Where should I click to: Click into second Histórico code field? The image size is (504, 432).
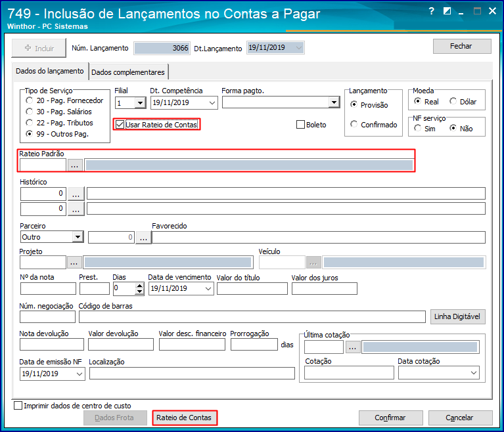tap(43, 209)
